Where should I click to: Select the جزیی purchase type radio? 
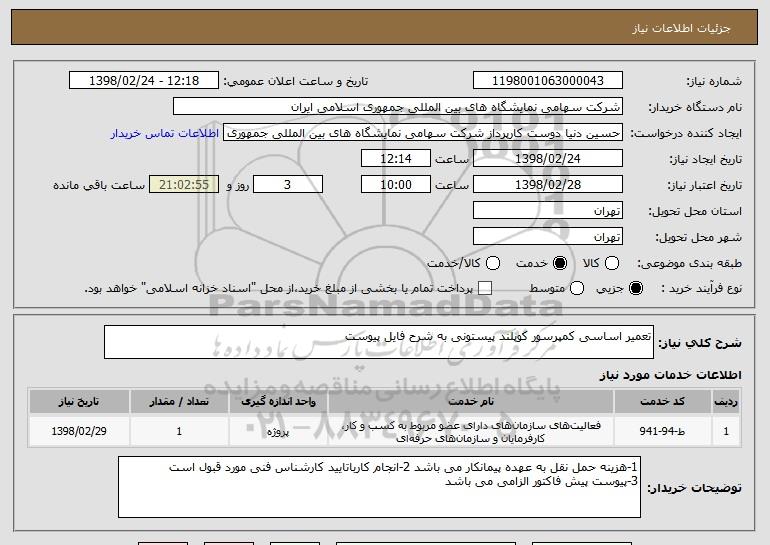click(635, 288)
